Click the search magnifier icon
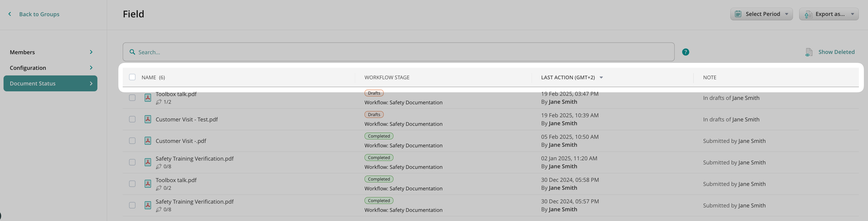 click(x=132, y=52)
